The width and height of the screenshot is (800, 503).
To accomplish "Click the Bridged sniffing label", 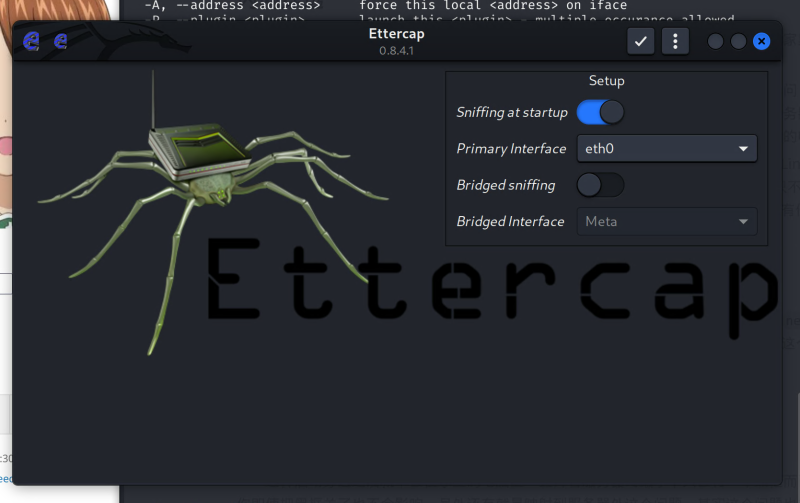I will (506, 185).
